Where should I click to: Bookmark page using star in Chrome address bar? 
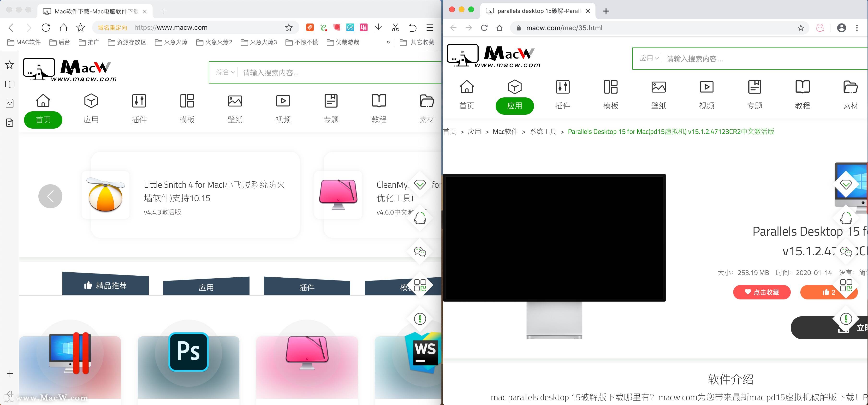[801, 28]
